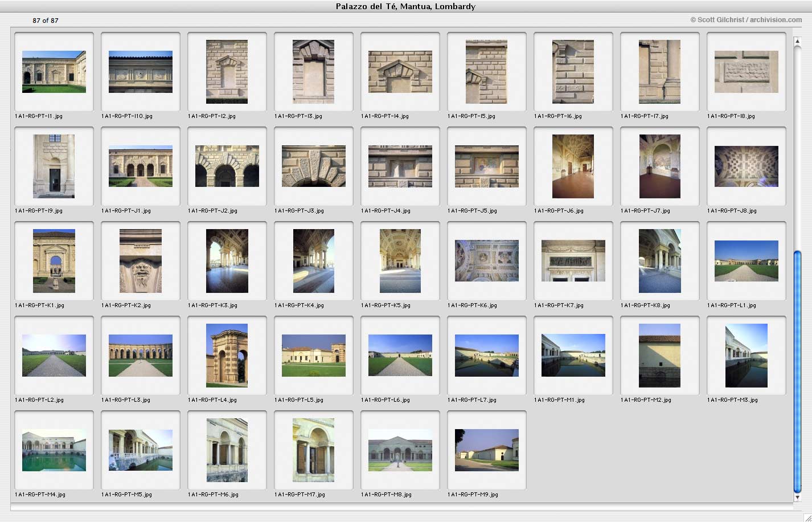Select the 1A1-RG-PT-K1.jpg thumbnail image

54,261
